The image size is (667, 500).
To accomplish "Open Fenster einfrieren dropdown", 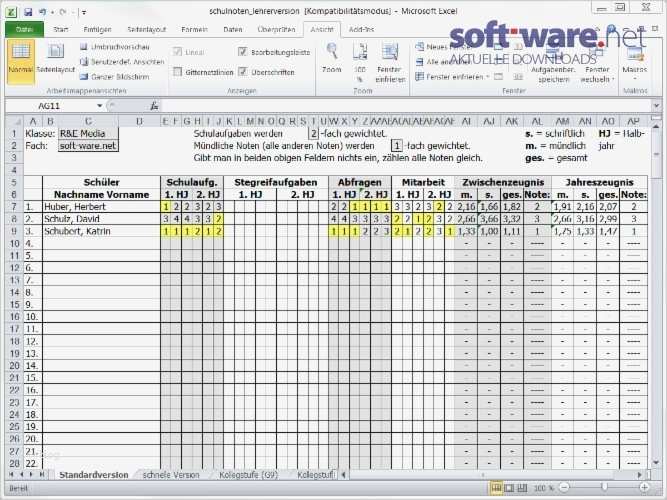I will pos(452,77).
